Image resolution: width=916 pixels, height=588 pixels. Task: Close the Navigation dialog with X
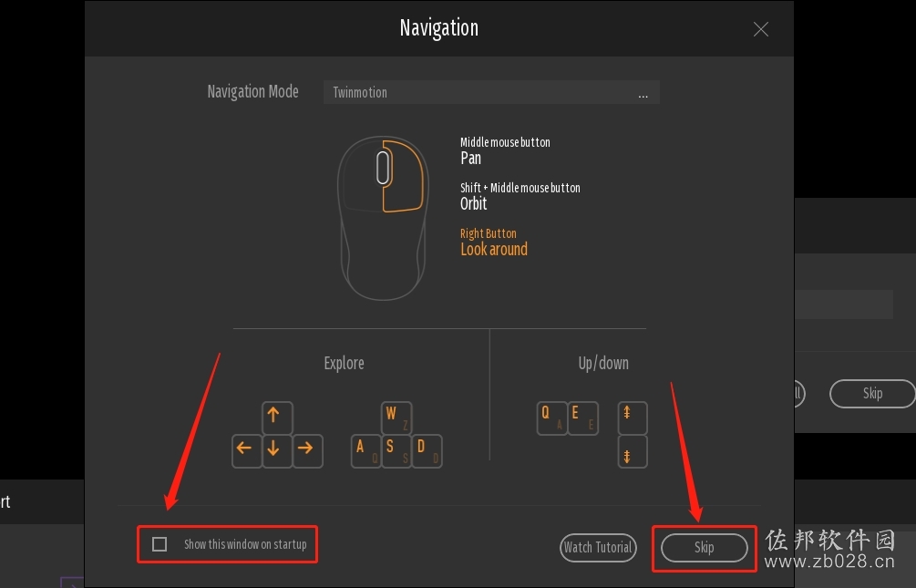tap(761, 29)
